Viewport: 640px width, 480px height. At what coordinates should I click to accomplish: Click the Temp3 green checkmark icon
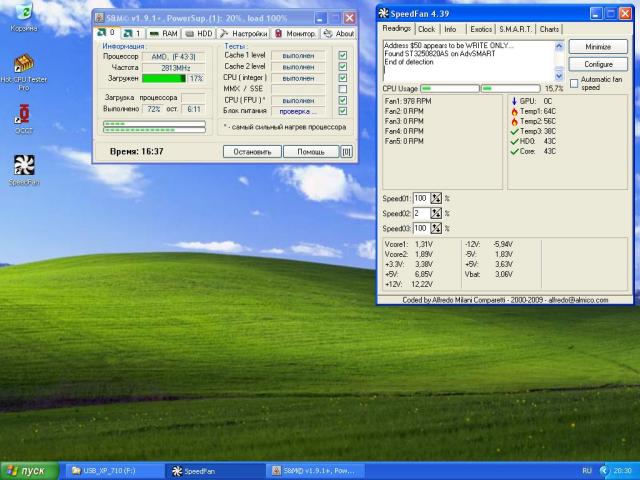(x=514, y=131)
